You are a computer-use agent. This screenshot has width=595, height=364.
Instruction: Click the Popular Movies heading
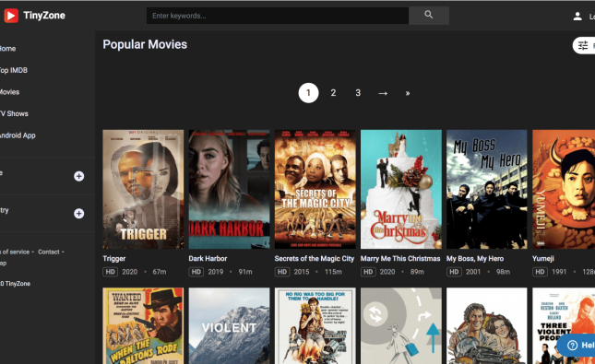click(x=145, y=44)
